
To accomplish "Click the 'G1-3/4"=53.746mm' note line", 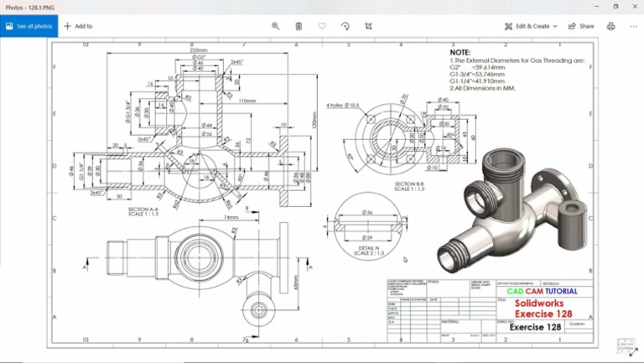I will (477, 75).
